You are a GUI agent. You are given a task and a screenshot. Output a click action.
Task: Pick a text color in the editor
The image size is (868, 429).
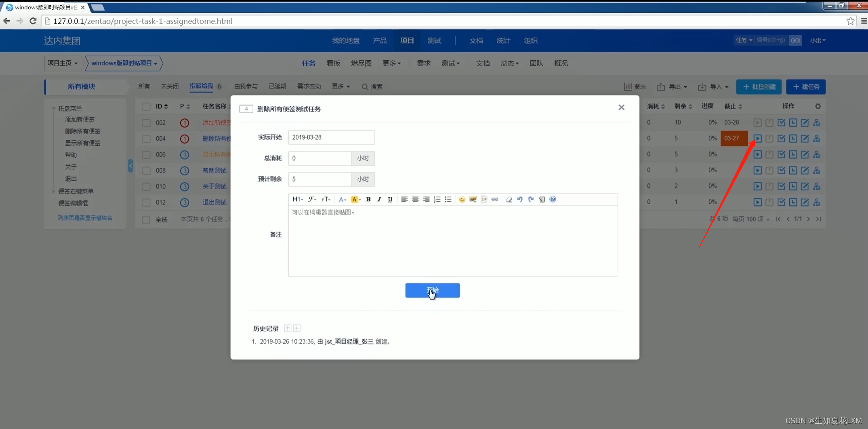coord(342,199)
